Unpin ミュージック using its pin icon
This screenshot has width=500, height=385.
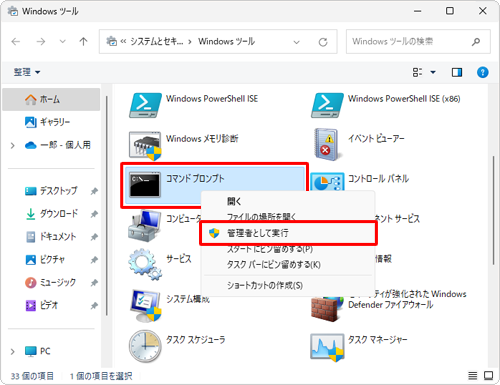pos(94,283)
